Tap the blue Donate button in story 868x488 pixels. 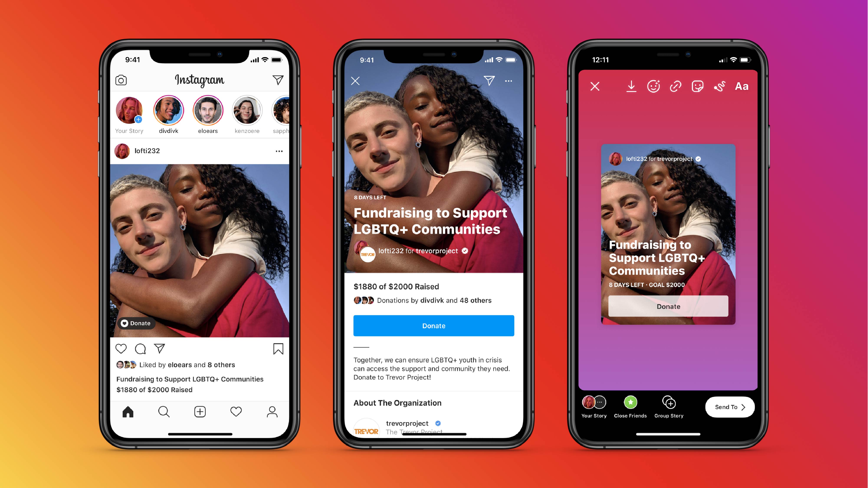(x=433, y=325)
